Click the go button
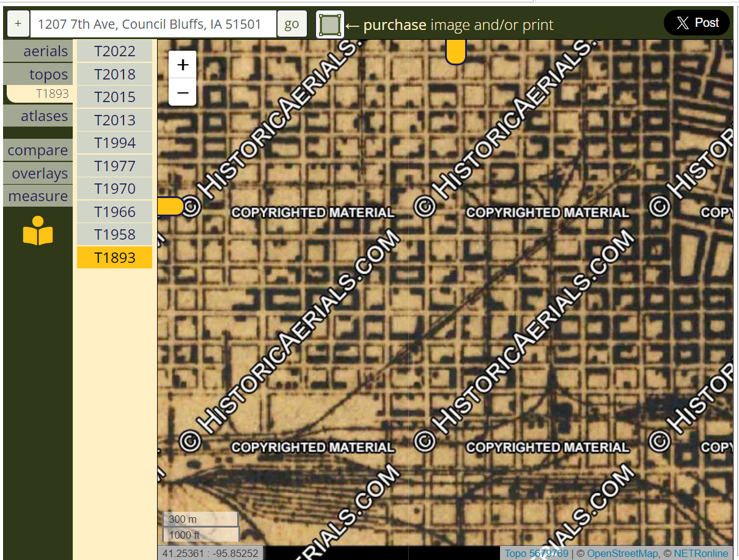 (292, 24)
